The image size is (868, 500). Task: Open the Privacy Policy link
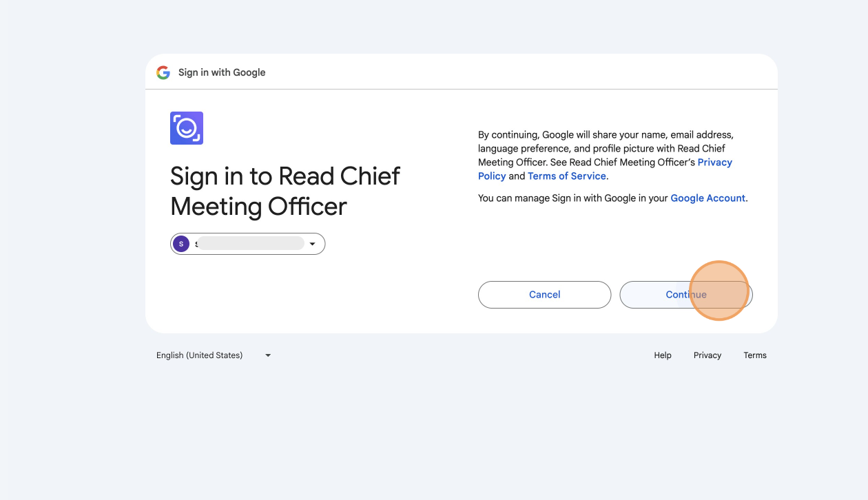605,169
